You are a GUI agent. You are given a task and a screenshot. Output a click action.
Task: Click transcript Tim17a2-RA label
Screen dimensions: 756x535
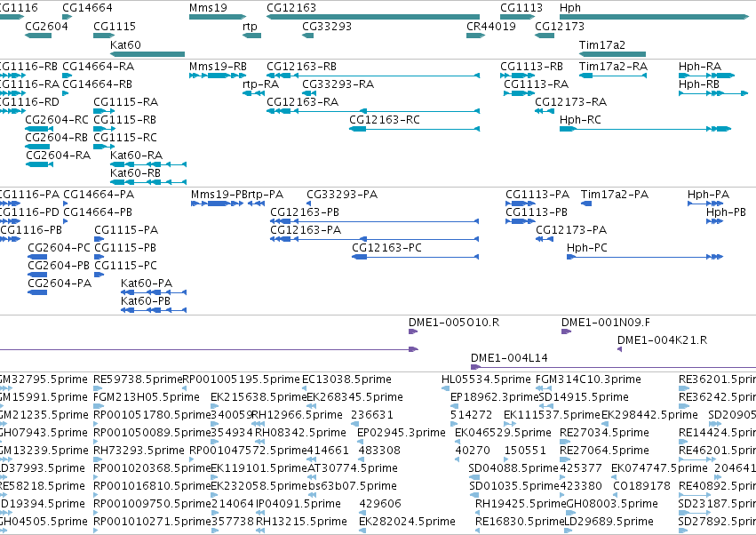613,66
